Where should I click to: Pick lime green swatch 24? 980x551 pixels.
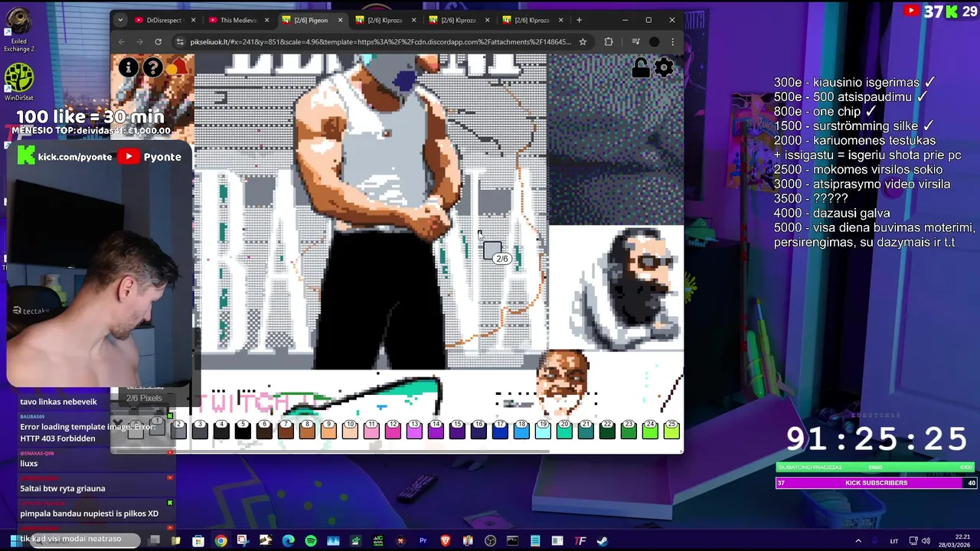[650, 429]
